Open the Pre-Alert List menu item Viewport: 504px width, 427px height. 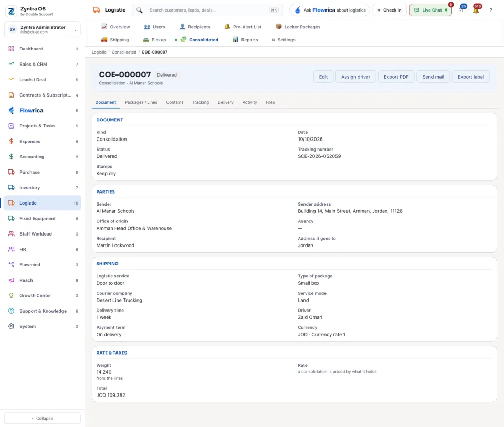(x=243, y=27)
